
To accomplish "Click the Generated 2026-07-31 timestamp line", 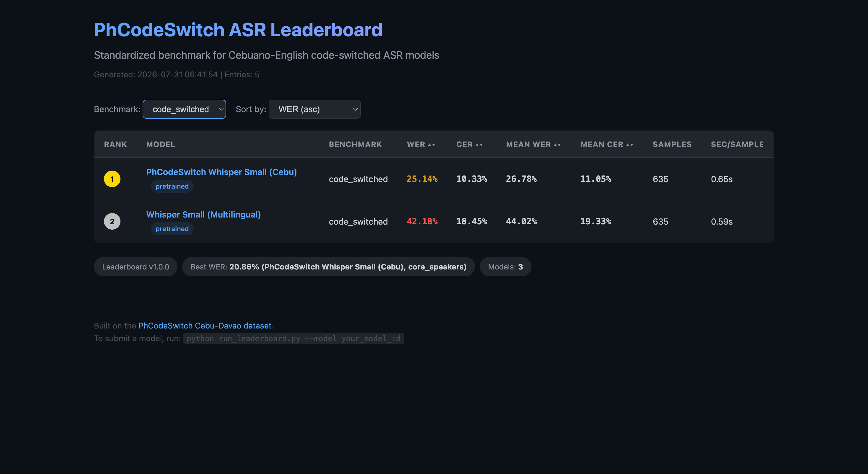I will click(x=177, y=74).
